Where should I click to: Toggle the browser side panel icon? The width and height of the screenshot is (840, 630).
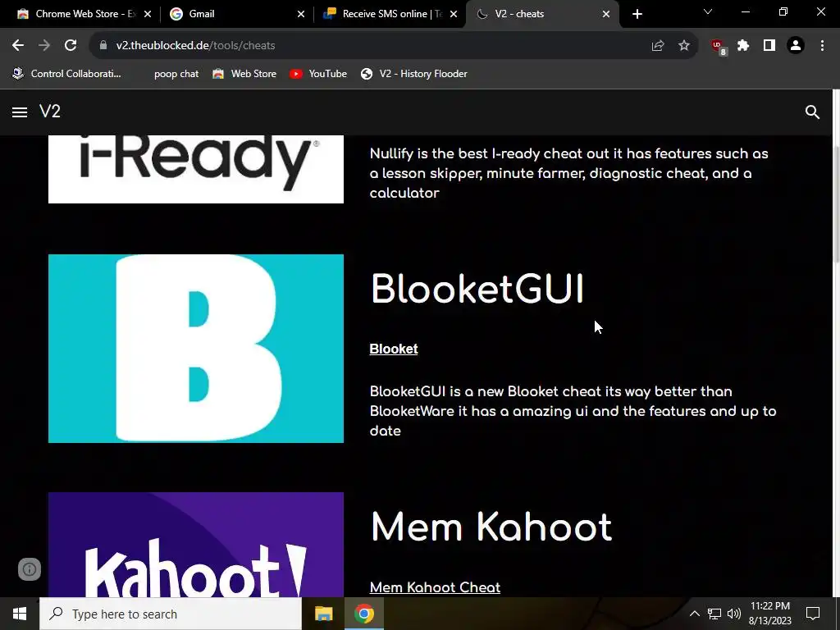click(769, 46)
